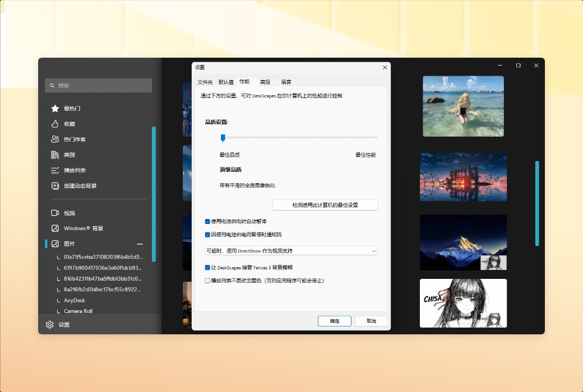Open the 搜索 search field dropdown area
The image size is (583, 392).
(98, 85)
